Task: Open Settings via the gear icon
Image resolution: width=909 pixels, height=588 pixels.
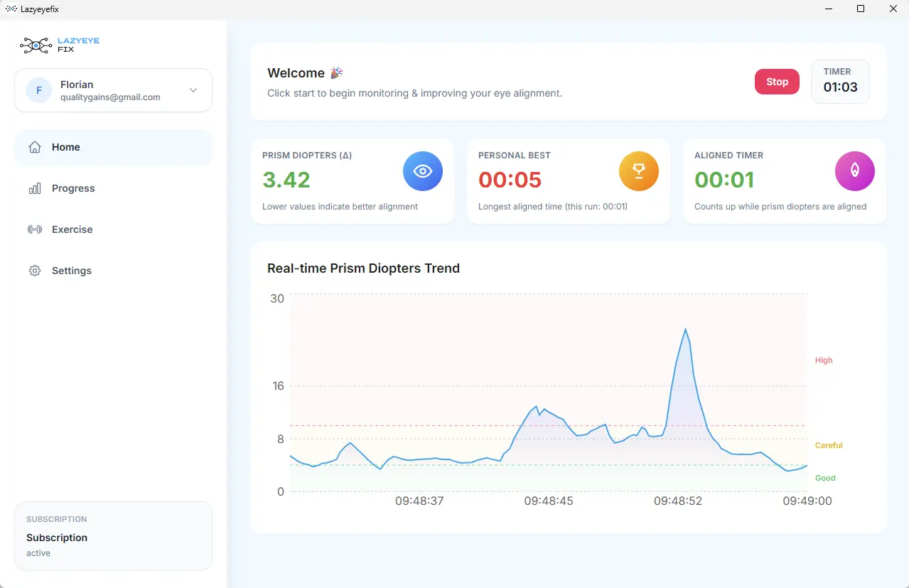Action: click(x=34, y=271)
